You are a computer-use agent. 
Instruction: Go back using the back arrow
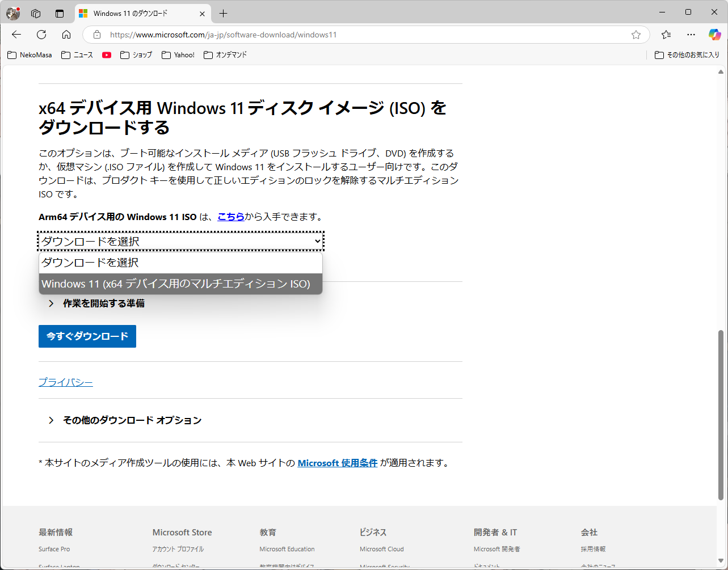pyautogui.click(x=16, y=34)
